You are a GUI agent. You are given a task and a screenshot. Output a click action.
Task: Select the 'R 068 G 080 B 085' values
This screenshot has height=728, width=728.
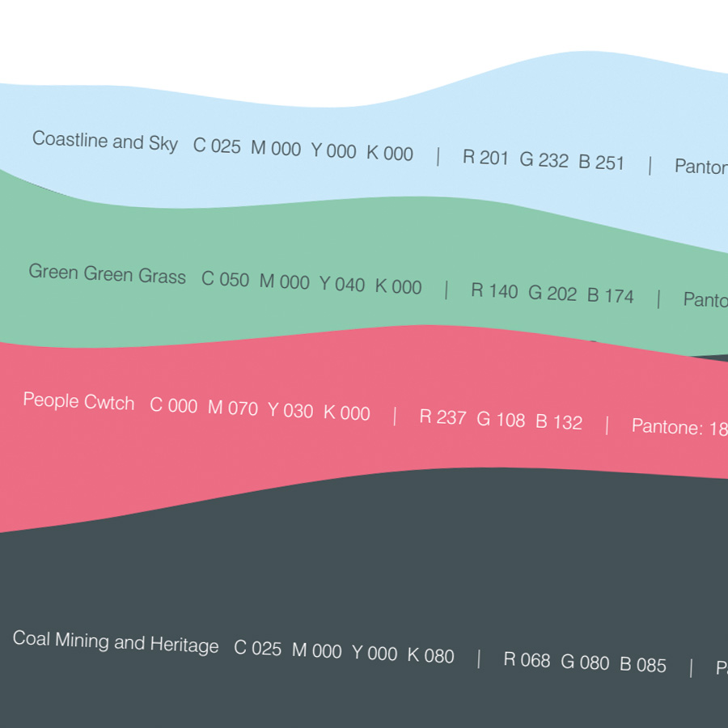click(x=585, y=662)
